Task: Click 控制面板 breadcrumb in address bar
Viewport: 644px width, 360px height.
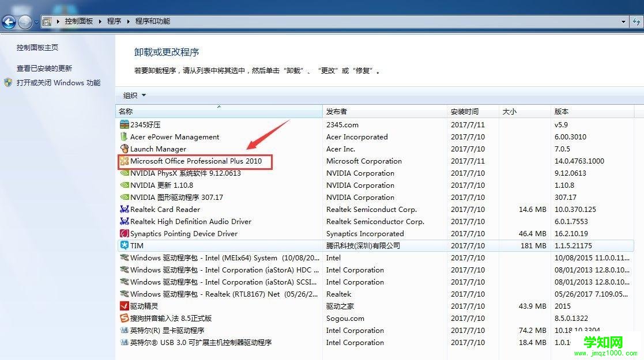Action: pos(78,21)
